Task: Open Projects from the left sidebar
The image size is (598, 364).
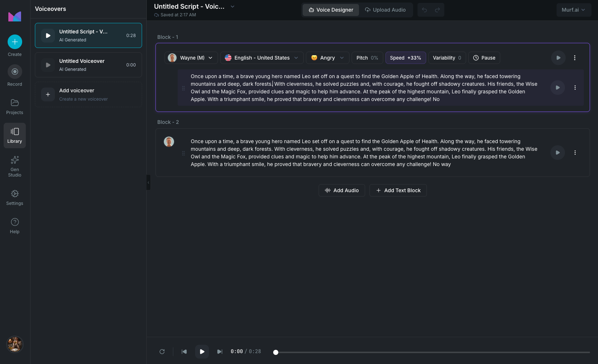Action: [x=15, y=103]
